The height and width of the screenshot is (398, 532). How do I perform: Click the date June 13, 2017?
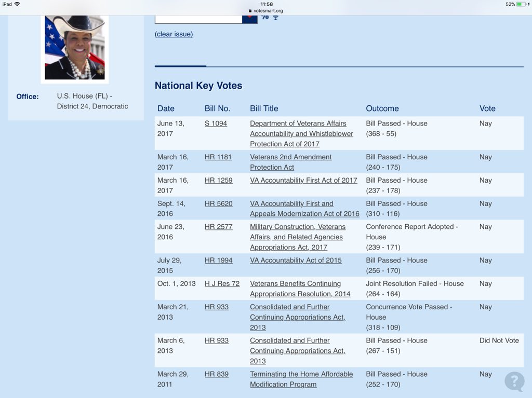[170, 129]
